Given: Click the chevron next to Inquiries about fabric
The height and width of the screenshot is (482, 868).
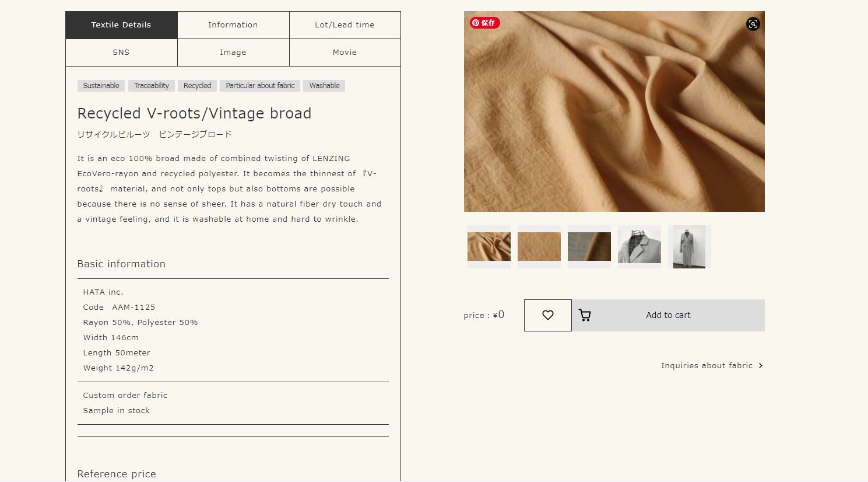Looking at the screenshot, I should coord(760,366).
